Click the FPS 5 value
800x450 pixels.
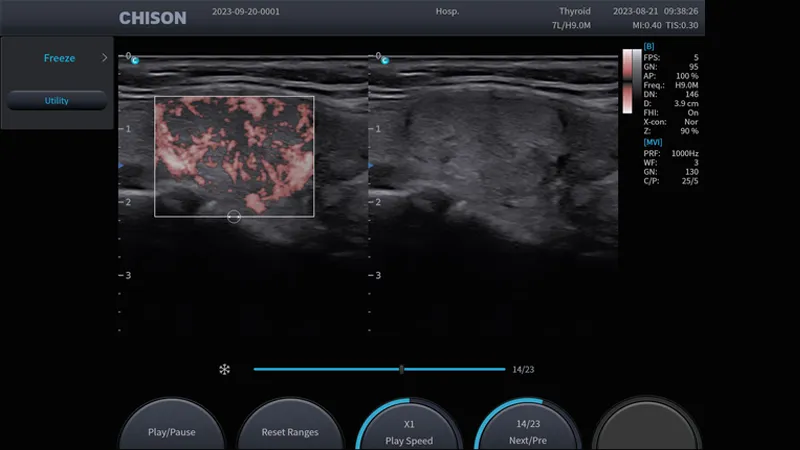[695, 58]
